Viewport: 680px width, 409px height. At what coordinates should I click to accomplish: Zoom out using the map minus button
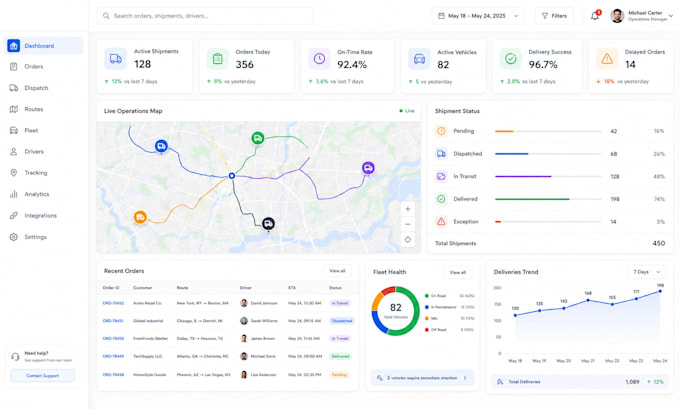(408, 224)
